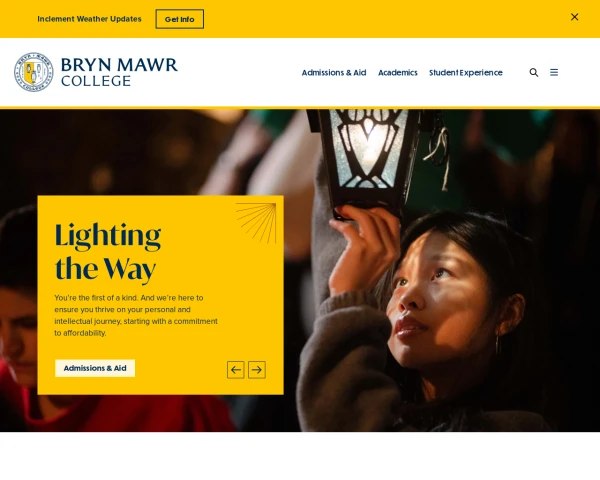This screenshot has height=480, width=600.
Task: Open the site search icon
Action: pyautogui.click(x=534, y=72)
